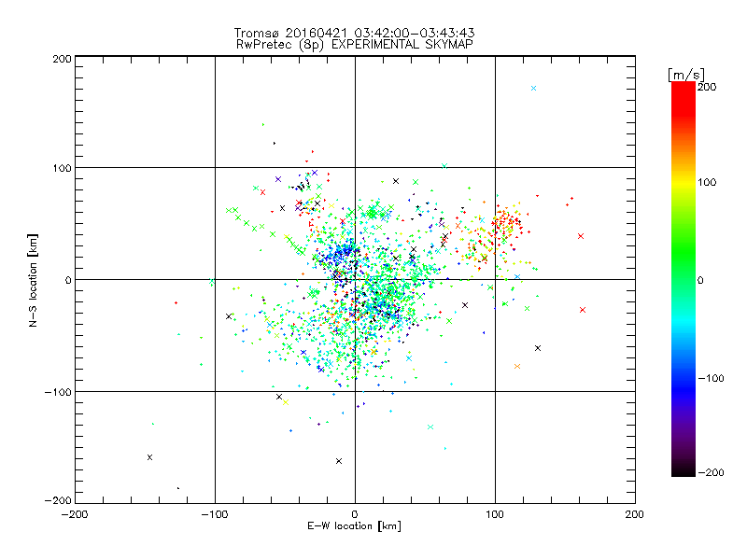Click the N-S axis "-200" tick label
Viewport: 747px width, 560px height.
tap(58, 500)
